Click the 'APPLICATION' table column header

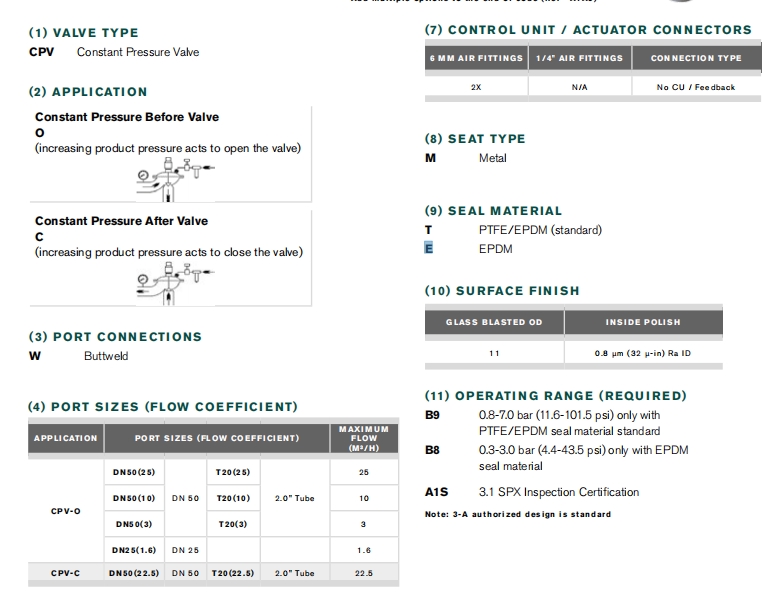[66, 438]
